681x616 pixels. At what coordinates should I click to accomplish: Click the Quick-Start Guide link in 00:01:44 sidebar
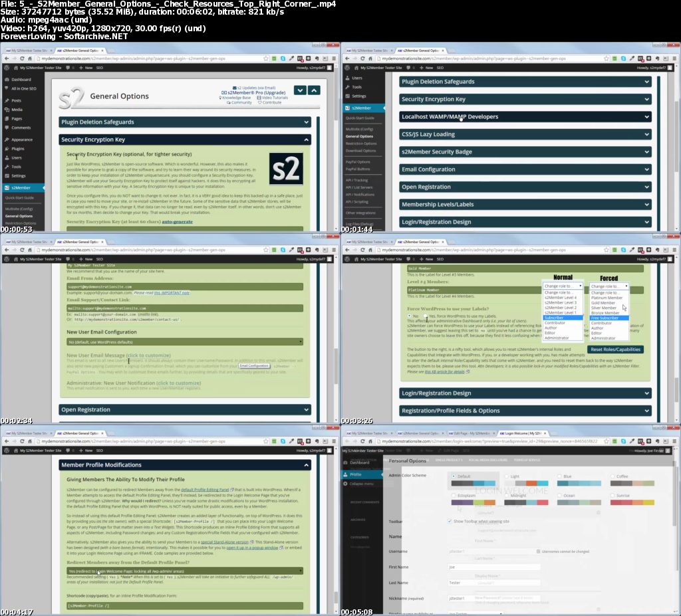pos(360,118)
